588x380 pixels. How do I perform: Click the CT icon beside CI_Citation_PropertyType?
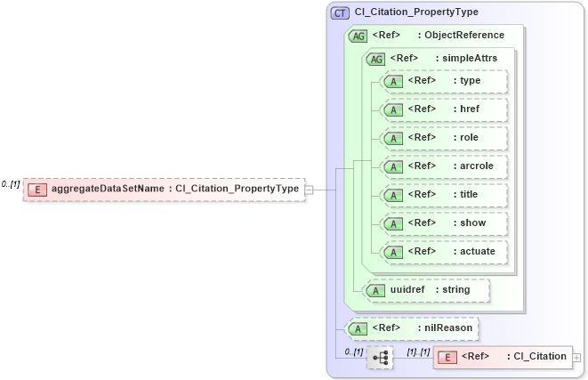click(340, 13)
